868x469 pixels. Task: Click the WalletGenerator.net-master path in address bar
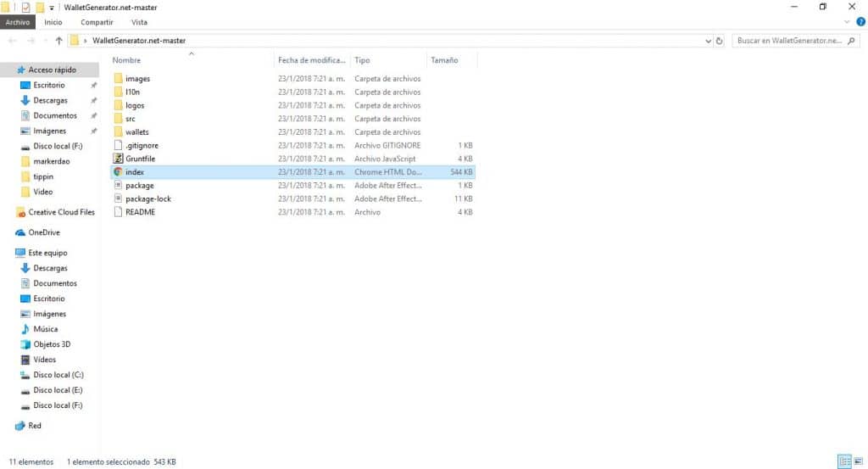point(139,41)
